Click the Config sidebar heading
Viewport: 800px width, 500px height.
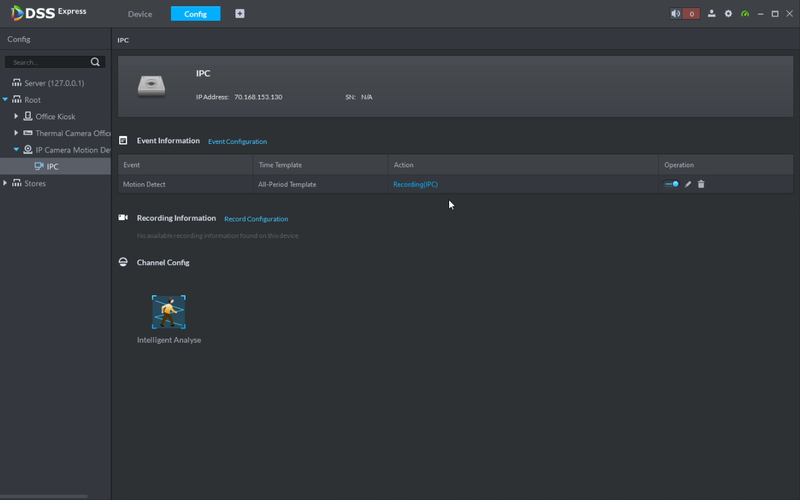[19, 39]
